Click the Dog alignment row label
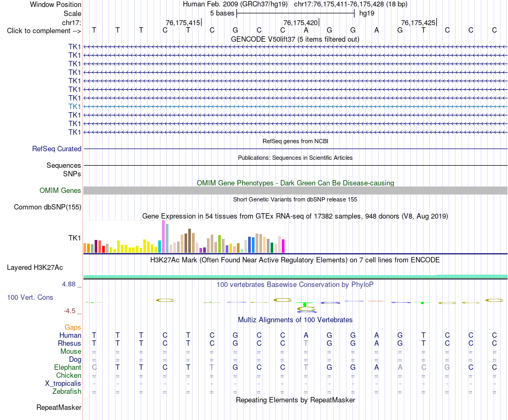This screenshot has width=508, height=420. click(75, 360)
